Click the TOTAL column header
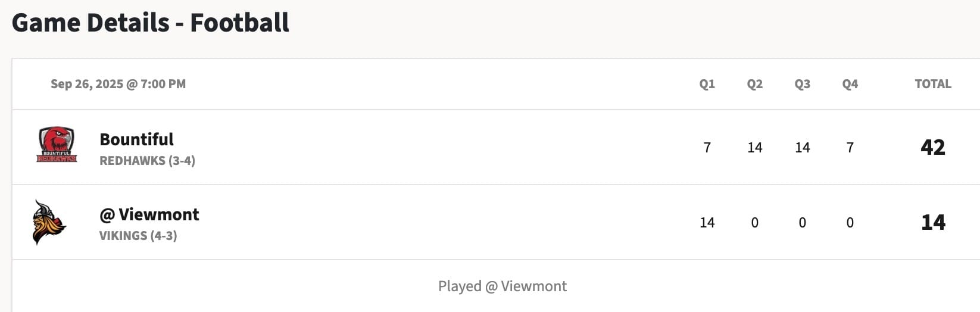 pos(933,84)
